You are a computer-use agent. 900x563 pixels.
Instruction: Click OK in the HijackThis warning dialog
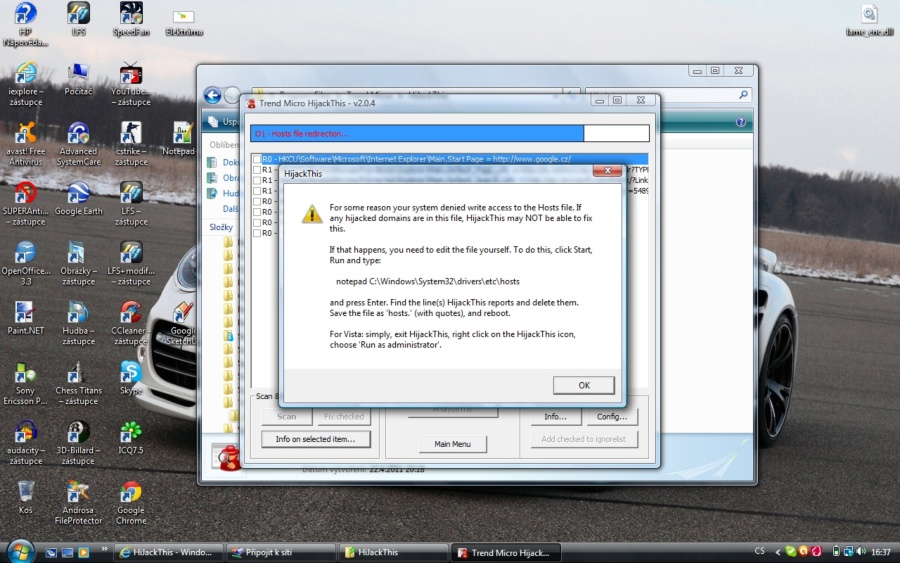[x=583, y=385]
